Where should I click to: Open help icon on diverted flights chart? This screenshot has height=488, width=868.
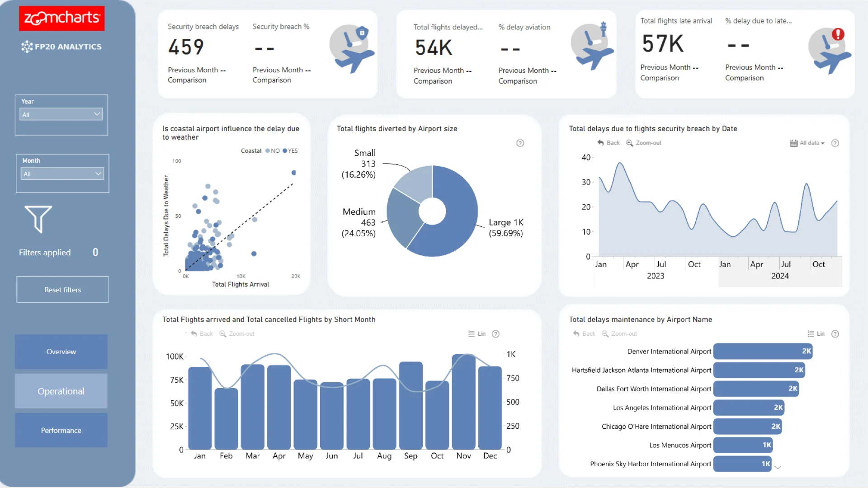520,143
